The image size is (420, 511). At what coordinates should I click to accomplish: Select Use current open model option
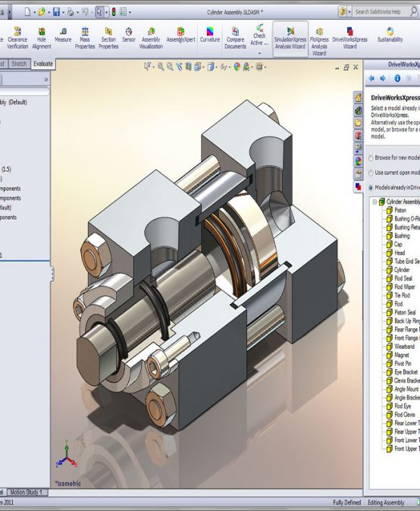[x=371, y=173]
